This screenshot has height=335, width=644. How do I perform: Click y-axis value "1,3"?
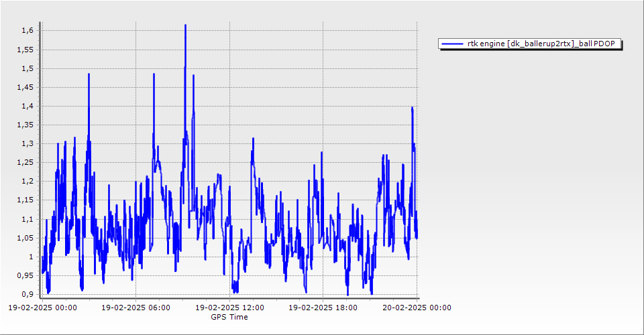pos(28,144)
